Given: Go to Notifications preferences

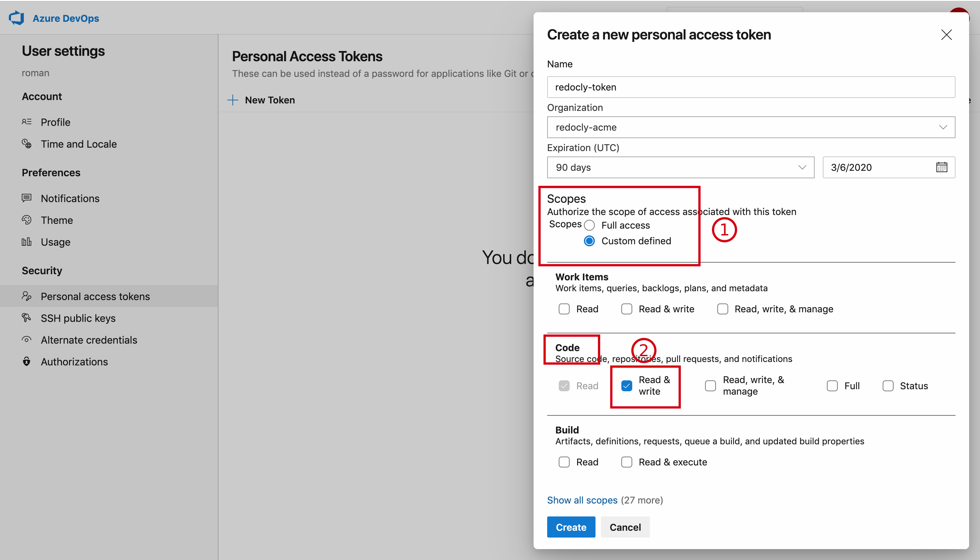Looking at the screenshot, I should pos(70,198).
